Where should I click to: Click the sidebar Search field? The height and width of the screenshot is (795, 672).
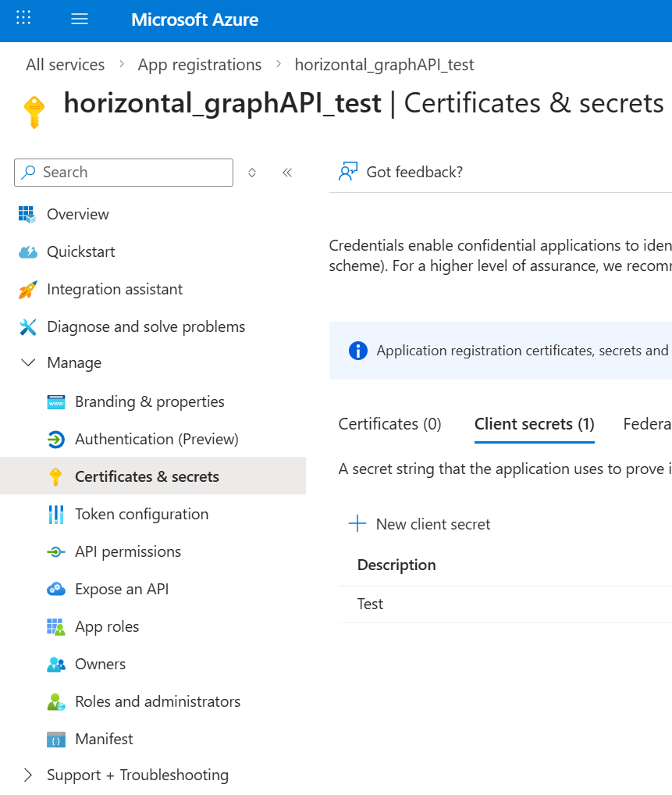click(123, 172)
